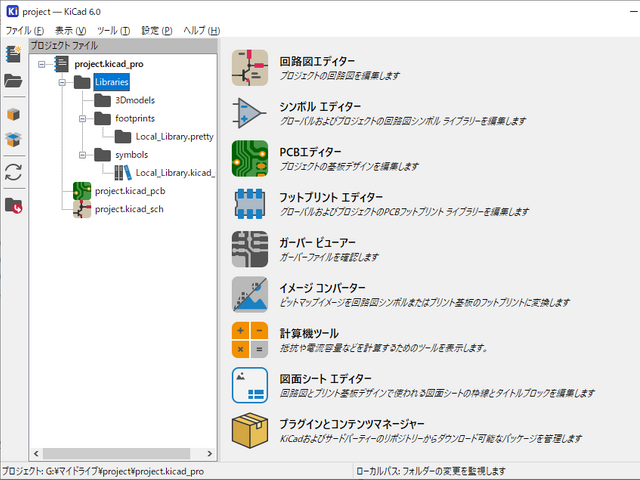Click the footprints folder icon in tree

(102, 118)
